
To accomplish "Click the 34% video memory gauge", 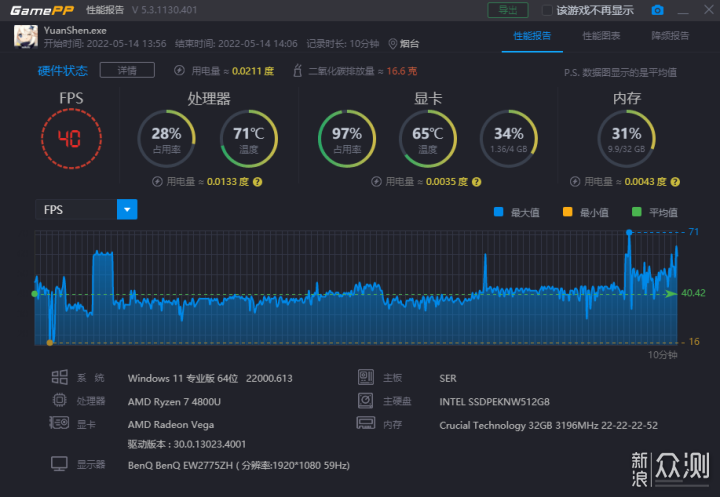I will tap(509, 139).
